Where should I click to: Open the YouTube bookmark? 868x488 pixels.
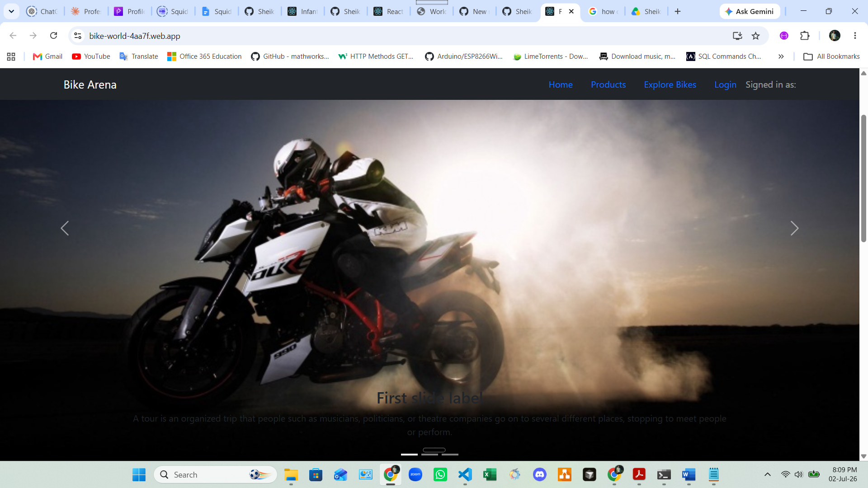91,56
